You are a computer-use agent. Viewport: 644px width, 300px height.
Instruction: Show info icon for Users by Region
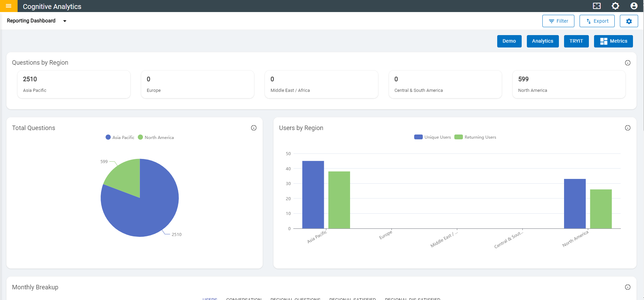click(628, 128)
